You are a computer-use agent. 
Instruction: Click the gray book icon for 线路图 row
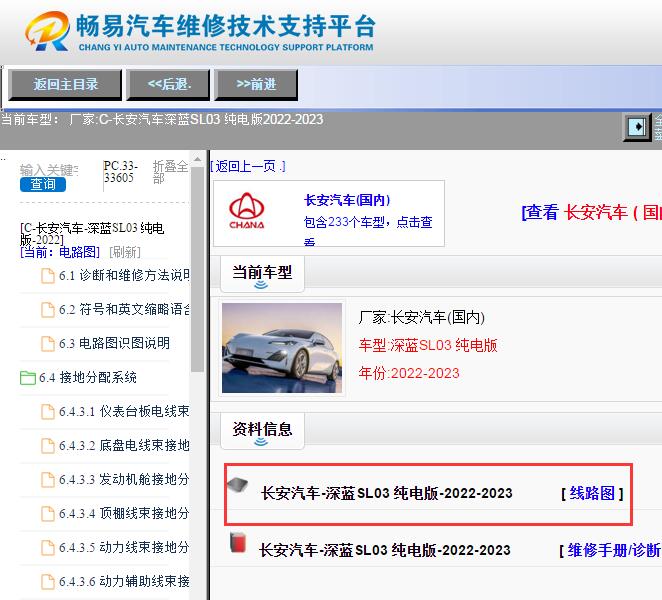[238, 486]
